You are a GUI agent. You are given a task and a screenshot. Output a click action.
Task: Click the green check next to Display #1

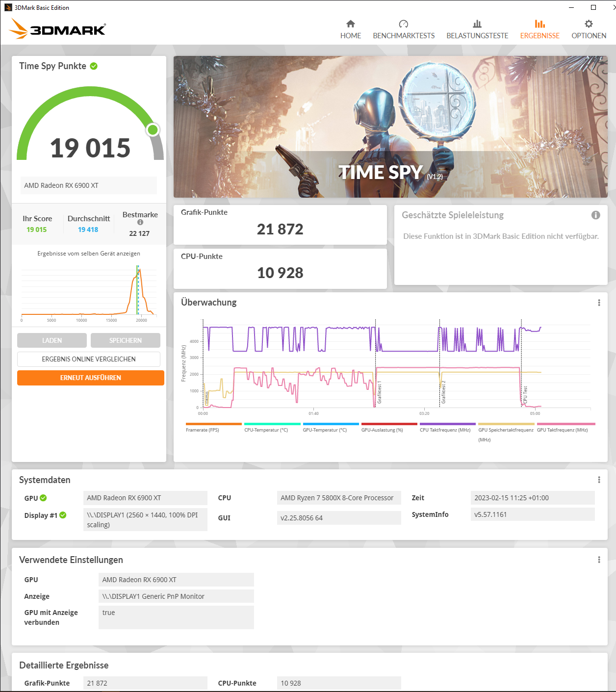pos(63,515)
